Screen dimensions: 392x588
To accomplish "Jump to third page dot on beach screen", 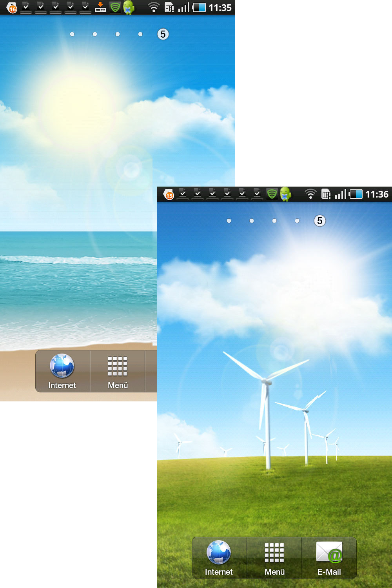I will click(x=118, y=34).
